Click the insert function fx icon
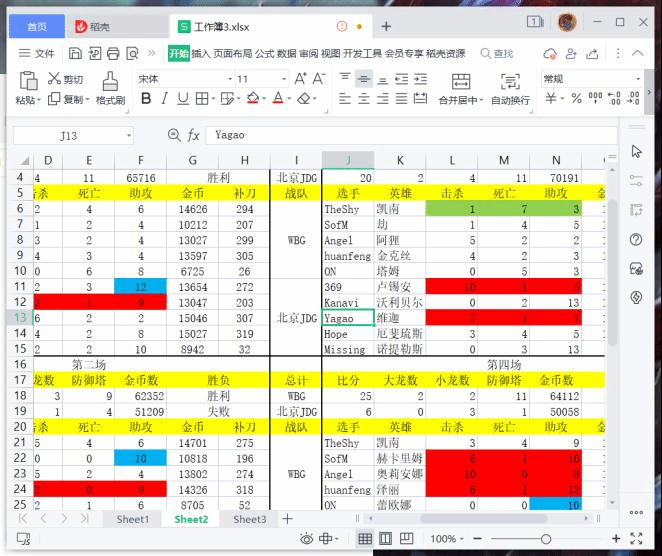The height and width of the screenshot is (556, 662). 193,136
